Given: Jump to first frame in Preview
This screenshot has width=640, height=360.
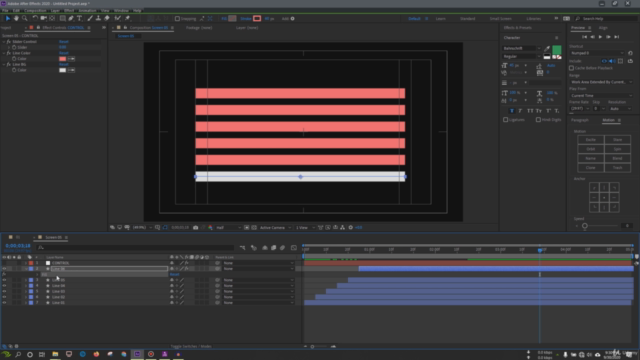Looking at the screenshot, I should coord(584,37).
